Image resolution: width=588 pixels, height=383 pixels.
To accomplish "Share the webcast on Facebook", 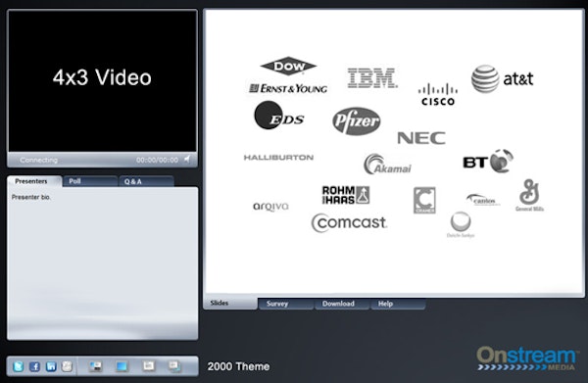I will click(34, 366).
